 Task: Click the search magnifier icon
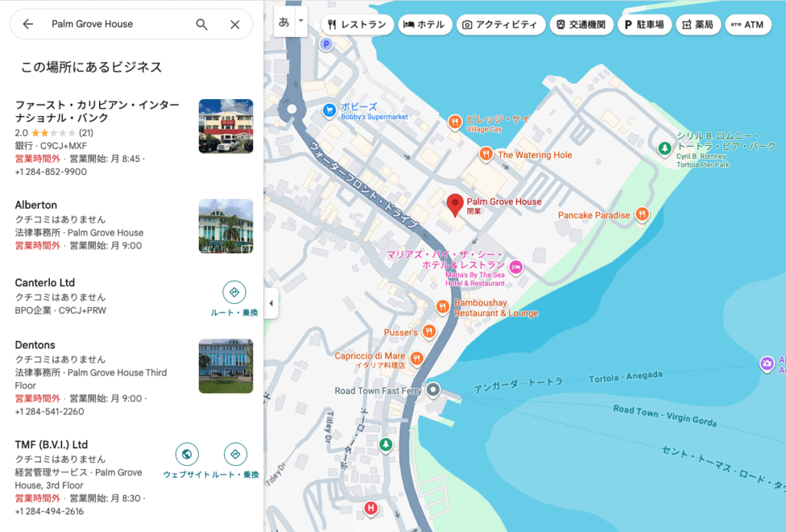201,25
